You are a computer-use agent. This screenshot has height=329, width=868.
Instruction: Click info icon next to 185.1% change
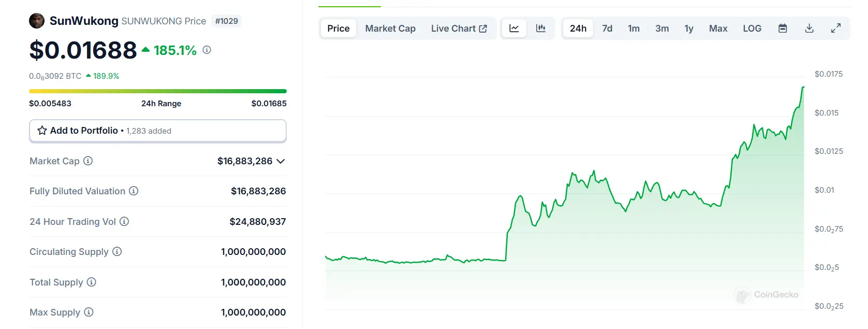coord(207,50)
